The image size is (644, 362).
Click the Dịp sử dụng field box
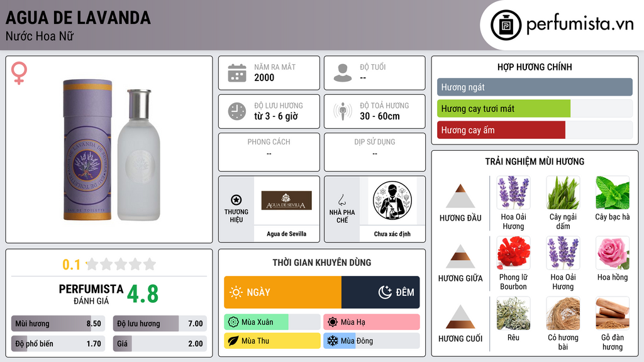tap(375, 152)
